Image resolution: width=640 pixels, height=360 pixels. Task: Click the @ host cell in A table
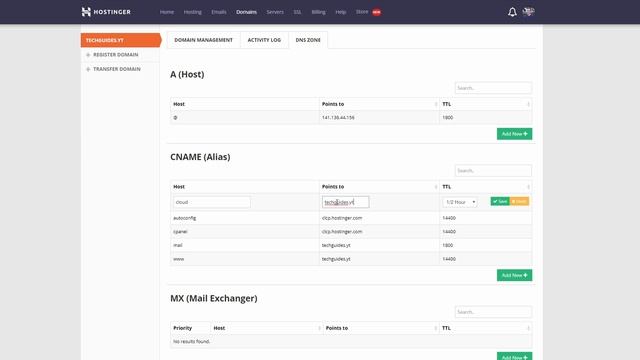[x=244, y=118]
